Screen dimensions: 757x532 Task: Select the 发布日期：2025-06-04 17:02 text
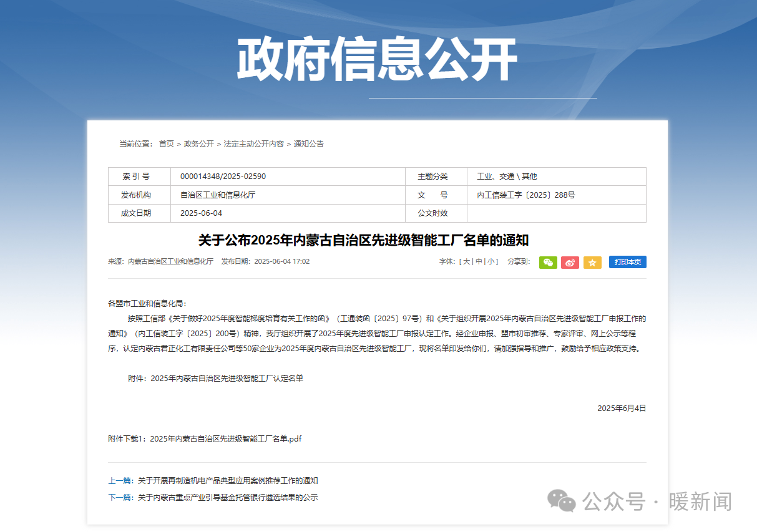(x=265, y=262)
